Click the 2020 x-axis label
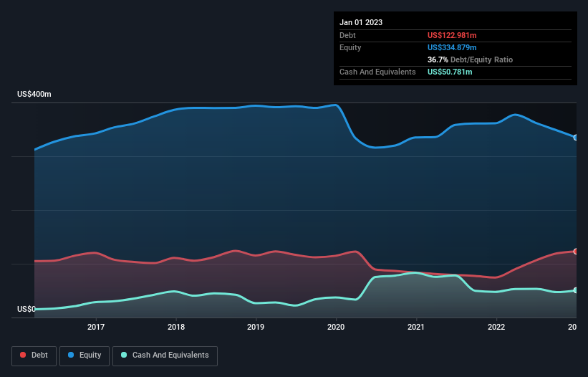The width and height of the screenshot is (588, 377). tap(336, 327)
